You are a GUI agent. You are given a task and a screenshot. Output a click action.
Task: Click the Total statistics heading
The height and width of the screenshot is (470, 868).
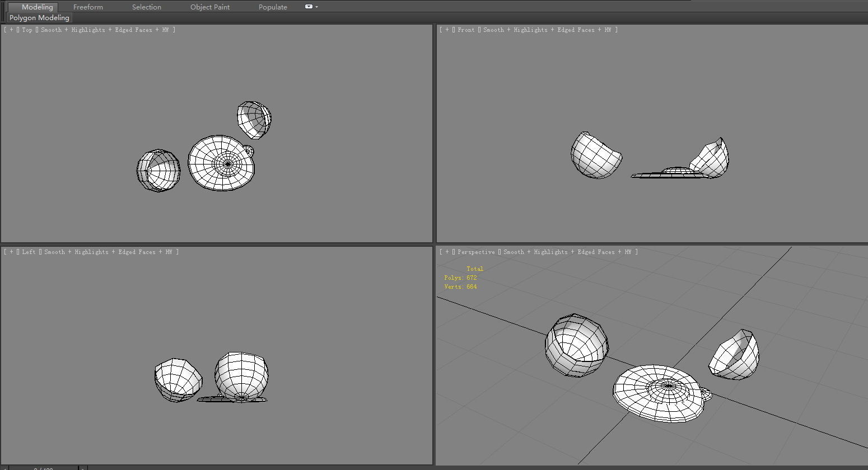point(475,269)
